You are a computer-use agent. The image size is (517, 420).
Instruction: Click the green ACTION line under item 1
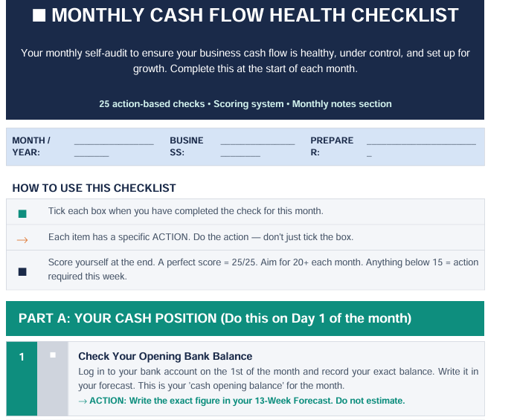pos(241,401)
